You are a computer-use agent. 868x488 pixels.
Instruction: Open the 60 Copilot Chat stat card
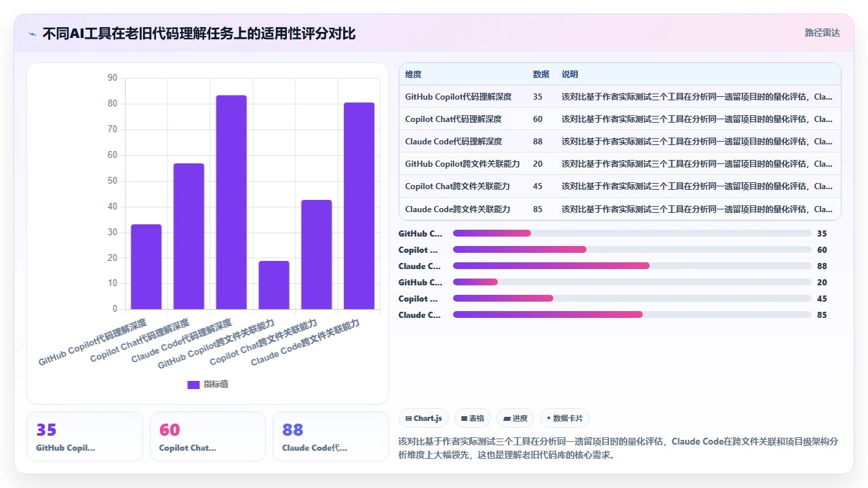click(208, 436)
